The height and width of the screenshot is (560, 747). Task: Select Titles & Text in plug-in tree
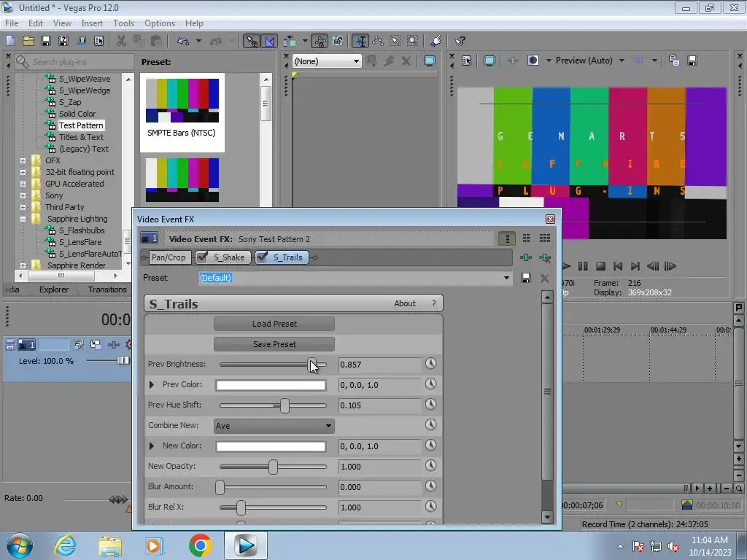coord(81,137)
